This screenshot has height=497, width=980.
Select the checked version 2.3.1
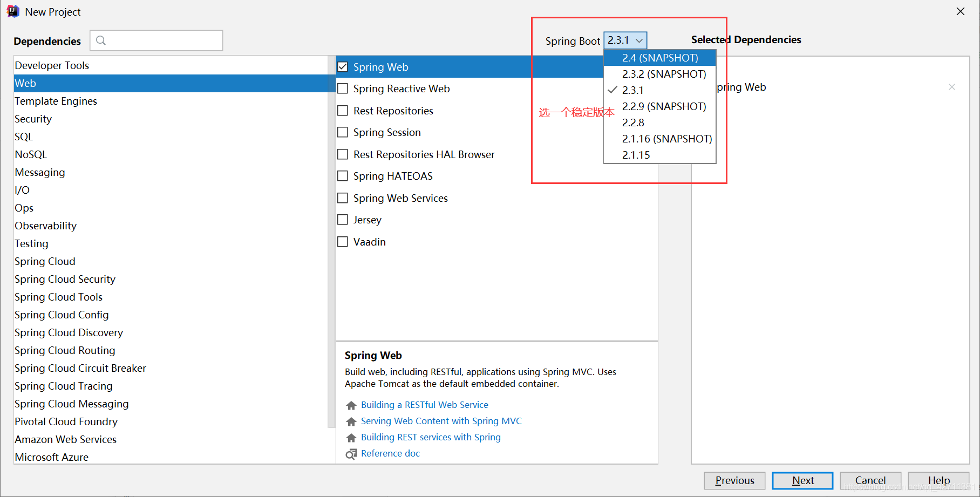[x=660, y=90]
